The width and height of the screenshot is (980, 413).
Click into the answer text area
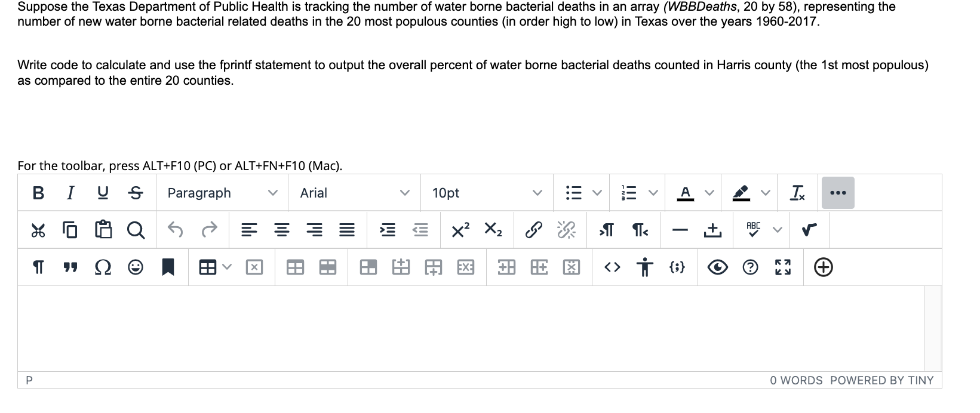point(471,328)
